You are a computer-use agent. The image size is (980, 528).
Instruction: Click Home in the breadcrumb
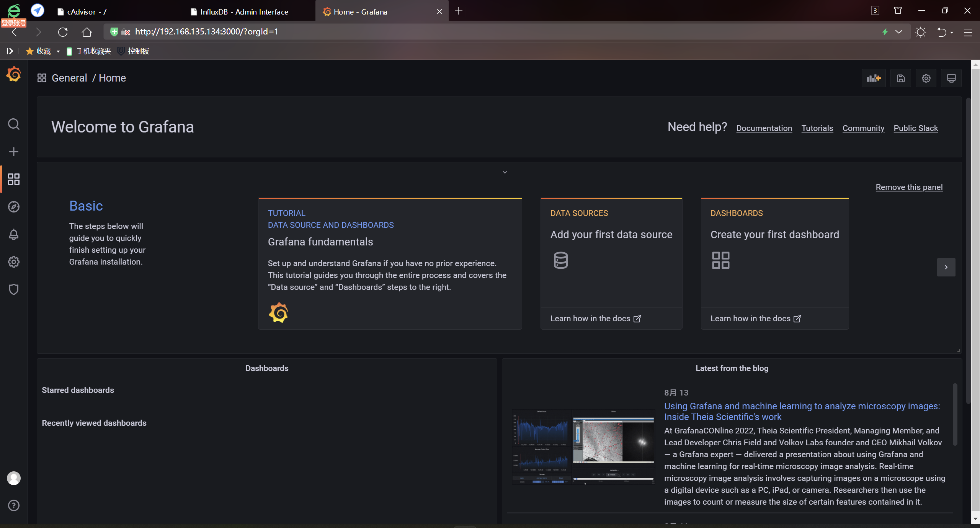click(x=112, y=78)
